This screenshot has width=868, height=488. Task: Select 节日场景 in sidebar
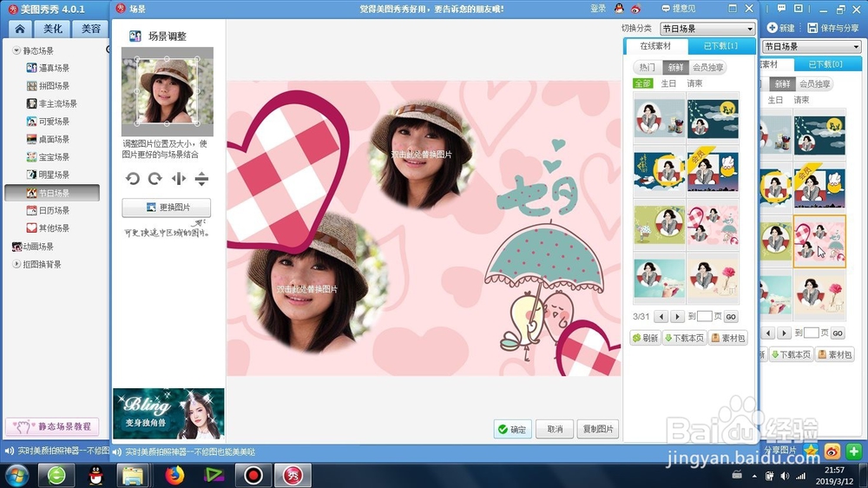point(52,193)
